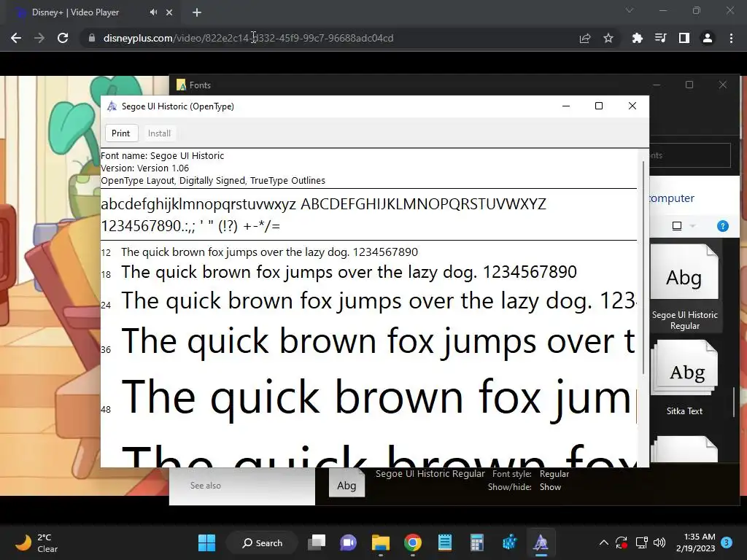Click the site lock icon in address bar
Viewport: 747px width, 560px height.
(x=92, y=38)
